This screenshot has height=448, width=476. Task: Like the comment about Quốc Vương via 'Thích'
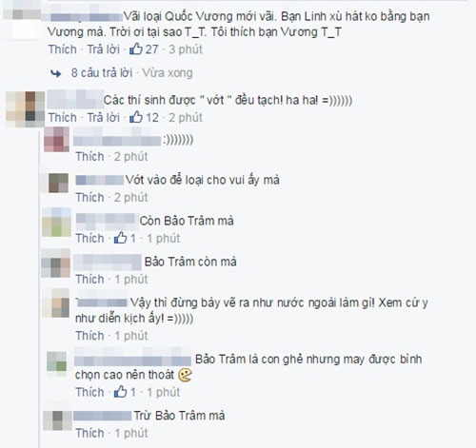(63, 49)
